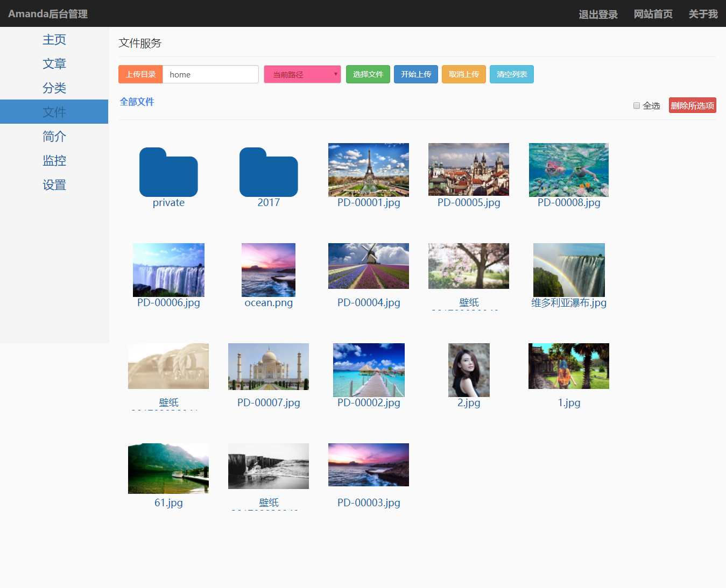Viewport: 726px width, 588px height.
Task: Select the rainbow waterfall thumbnail 维多利亚瀑布.jpg
Action: 569,270
